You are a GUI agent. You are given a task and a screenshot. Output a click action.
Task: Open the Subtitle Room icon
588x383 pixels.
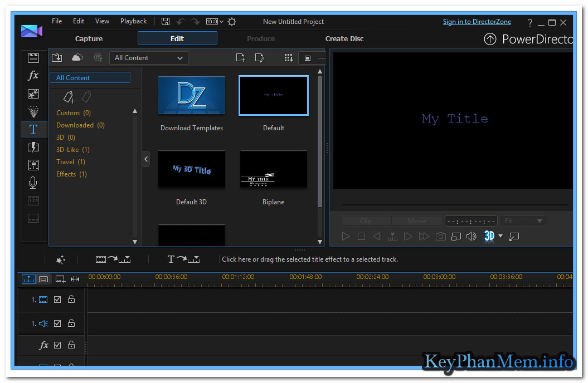[33, 218]
